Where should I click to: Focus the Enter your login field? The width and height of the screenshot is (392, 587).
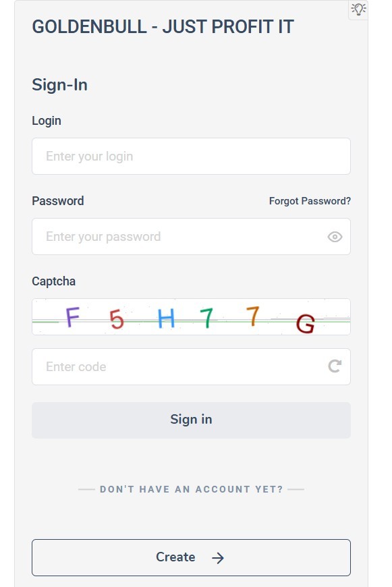coord(192,156)
